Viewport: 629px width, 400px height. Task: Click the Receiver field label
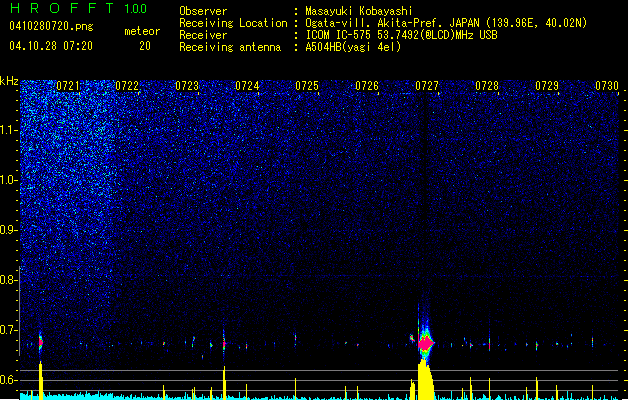pyautogui.click(x=203, y=35)
